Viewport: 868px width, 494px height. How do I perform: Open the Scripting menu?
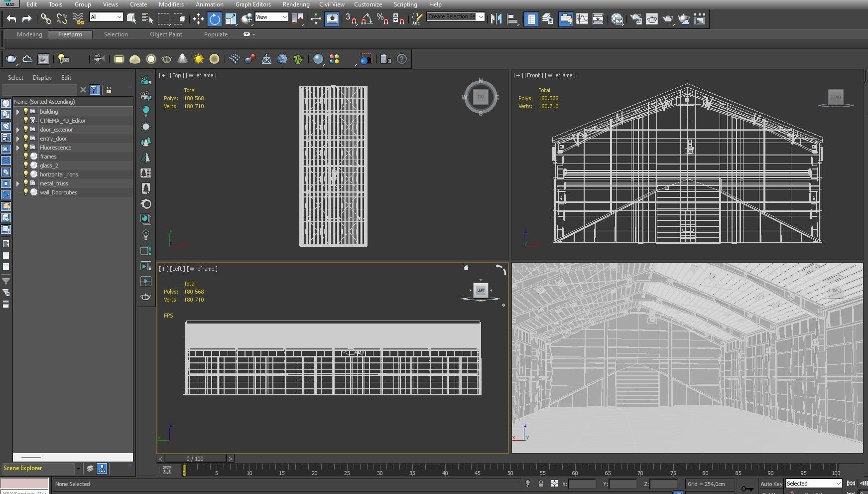(405, 4)
